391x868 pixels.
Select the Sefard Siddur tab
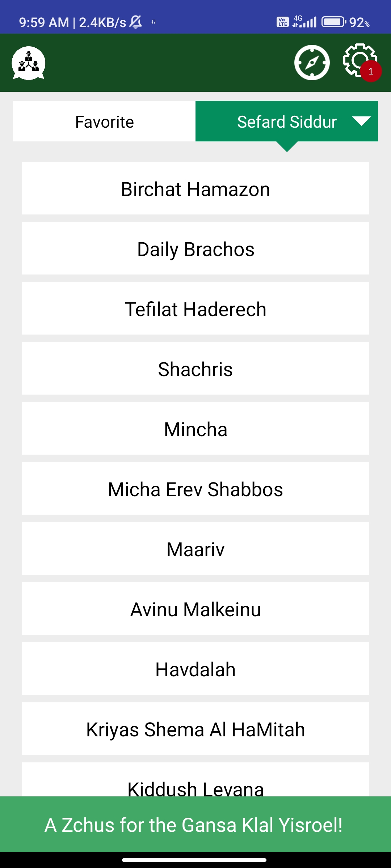(x=287, y=121)
